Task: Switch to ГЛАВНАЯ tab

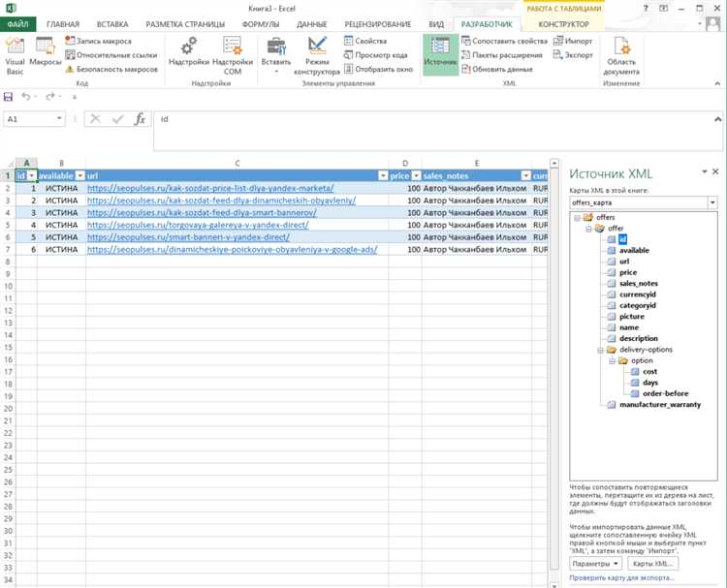Action: (x=63, y=24)
